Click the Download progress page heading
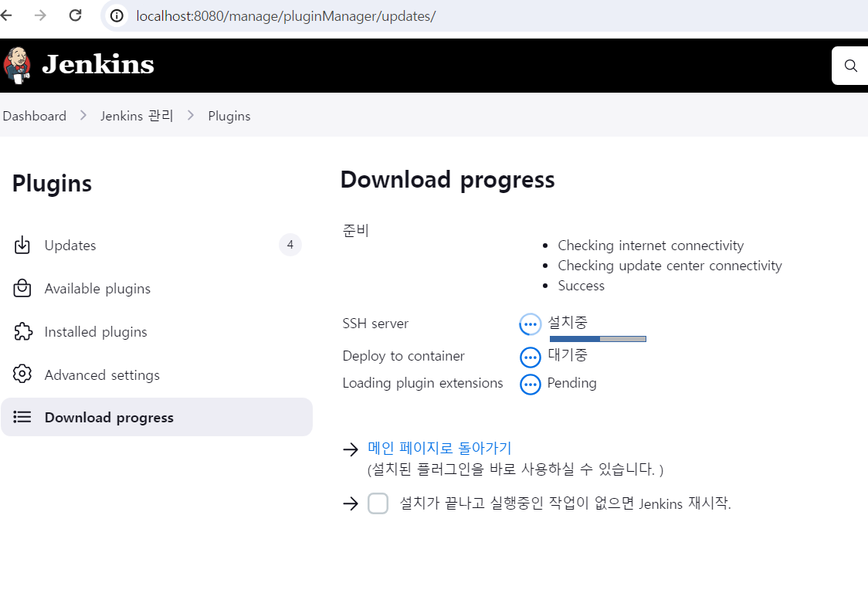This screenshot has height=593, width=868. [447, 180]
